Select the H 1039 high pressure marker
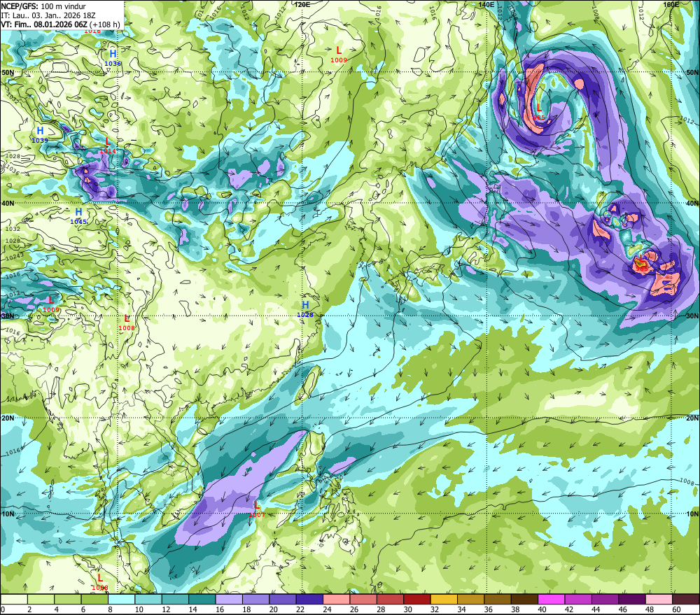The image size is (700, 615). click(x=40, y=135)
